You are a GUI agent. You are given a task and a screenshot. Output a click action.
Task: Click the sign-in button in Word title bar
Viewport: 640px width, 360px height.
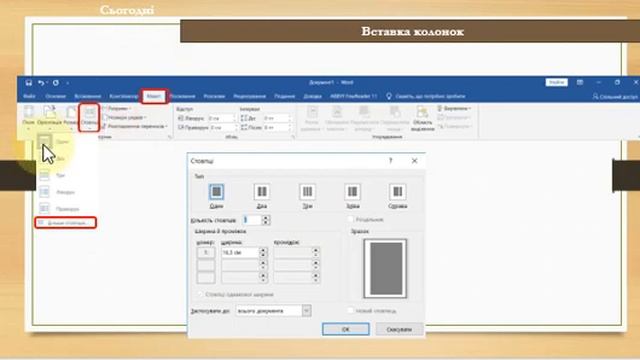557,82
